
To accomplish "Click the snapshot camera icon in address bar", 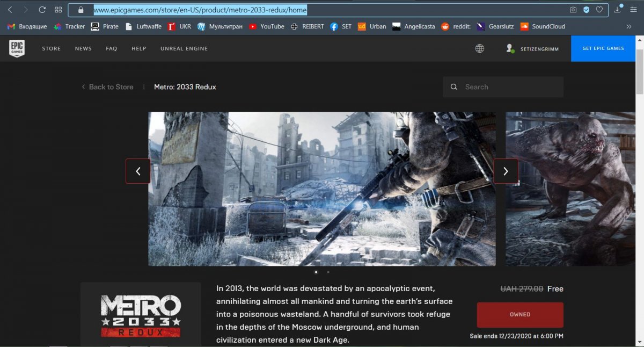I will point(573,10).
